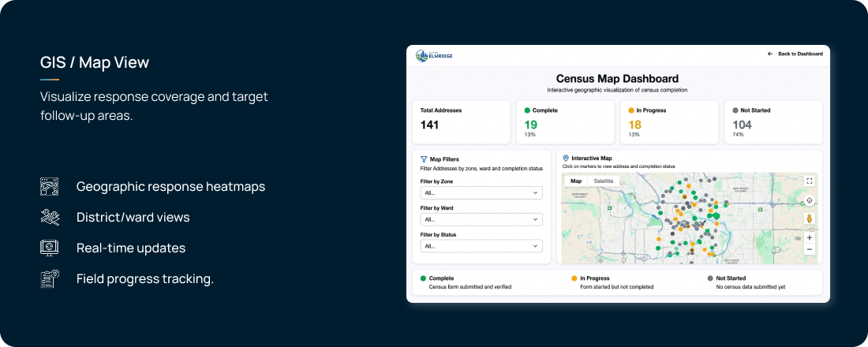Switch to the Map view tab
868x347 pixels.
[576, 181]
